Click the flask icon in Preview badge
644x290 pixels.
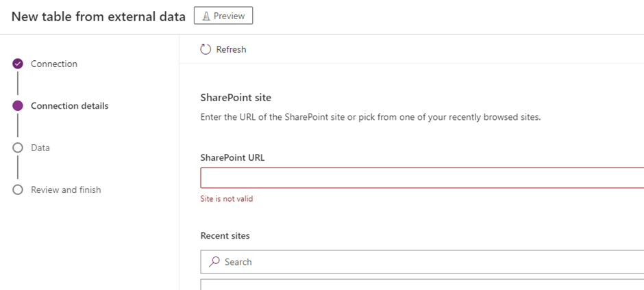pos(206,16)
